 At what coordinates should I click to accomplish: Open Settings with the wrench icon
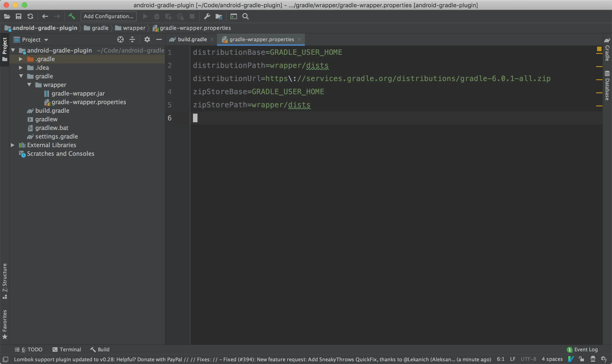click(x=207, y=16)
